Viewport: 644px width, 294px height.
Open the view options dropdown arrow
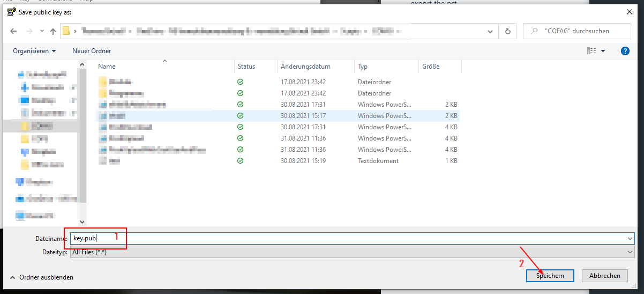[603, 51]
